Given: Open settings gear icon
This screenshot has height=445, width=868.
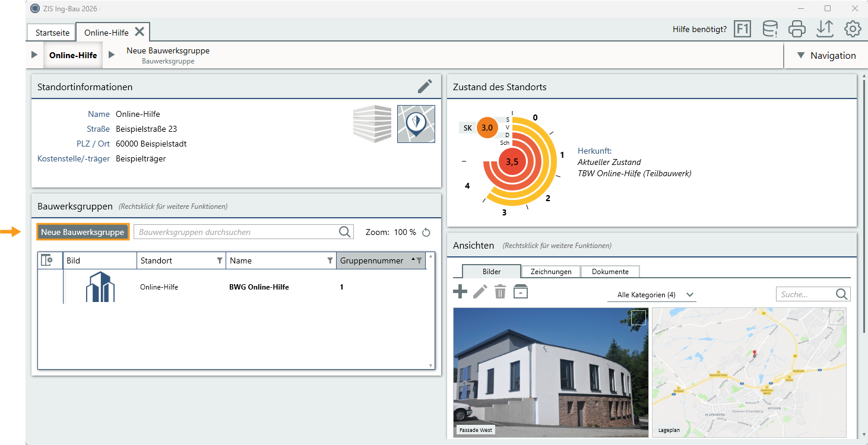Looking at the screenshot, I should click(853, 28).
